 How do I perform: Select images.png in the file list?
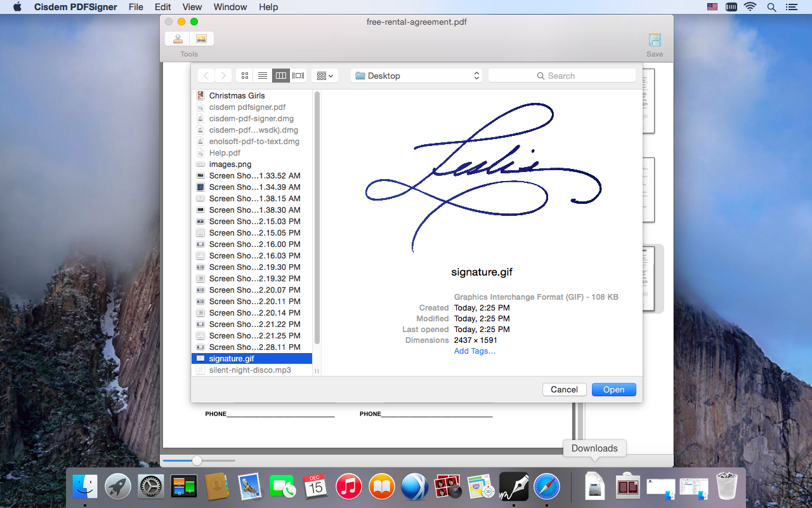coord(230,164)
